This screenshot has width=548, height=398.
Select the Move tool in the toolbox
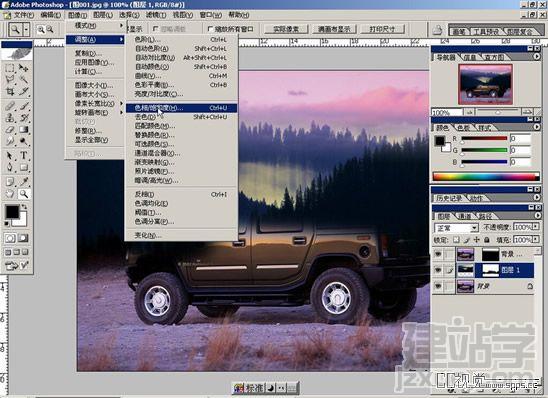pos(23,68)
